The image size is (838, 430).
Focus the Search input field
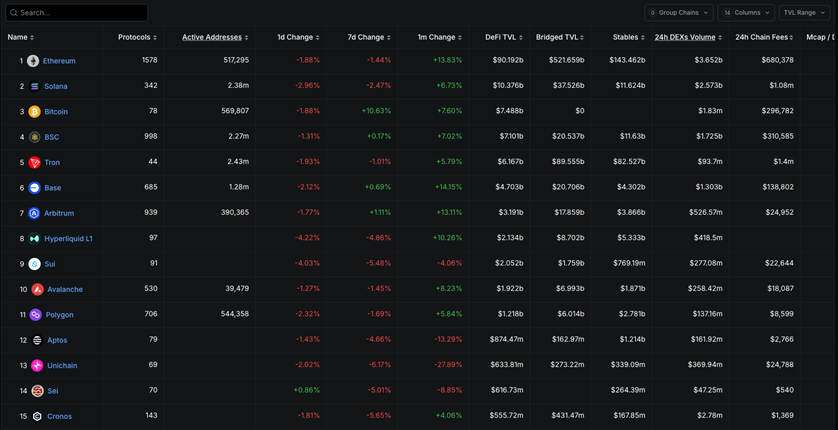pyautogui.click(x=80, y=13)
